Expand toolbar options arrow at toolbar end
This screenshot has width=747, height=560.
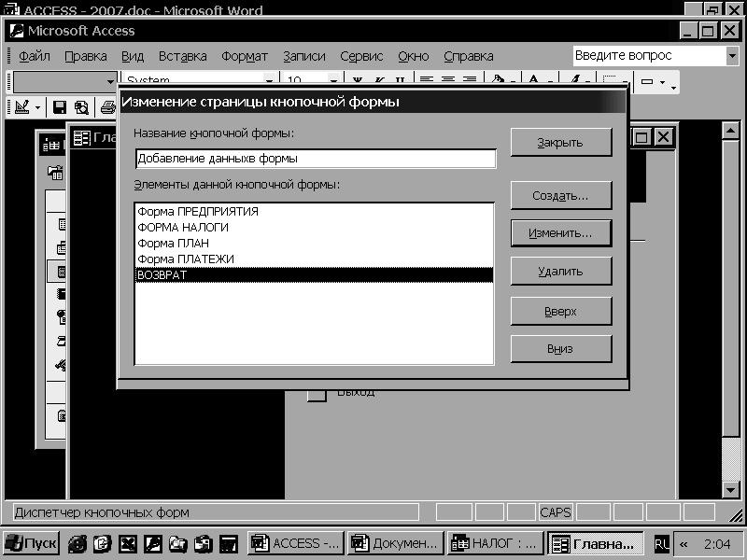673,87
